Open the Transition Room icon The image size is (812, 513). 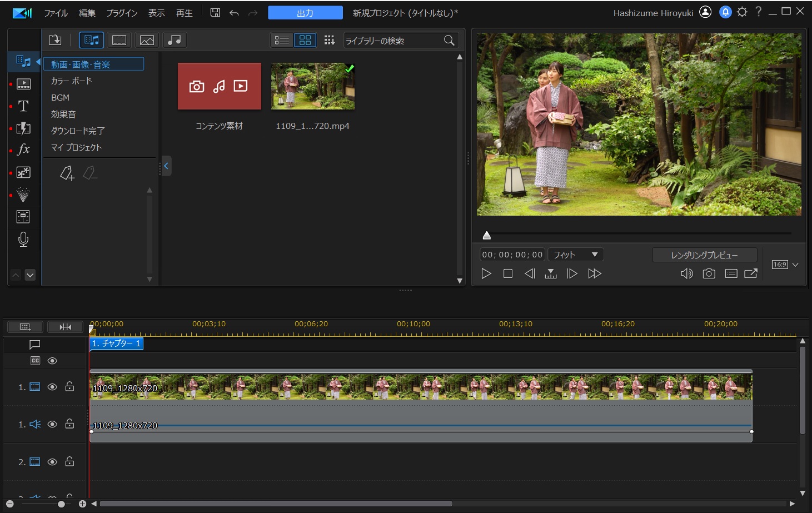pyautogui.click(x=23, y=128)
